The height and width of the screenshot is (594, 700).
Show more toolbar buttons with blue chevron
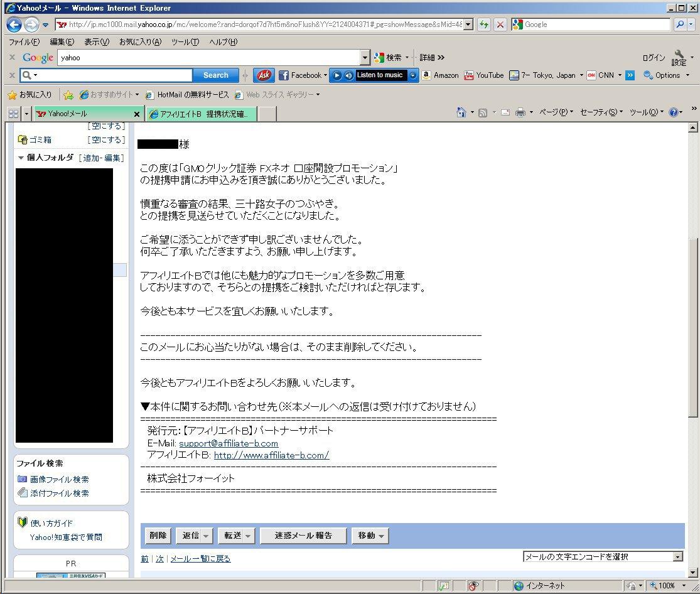point(630,75)
